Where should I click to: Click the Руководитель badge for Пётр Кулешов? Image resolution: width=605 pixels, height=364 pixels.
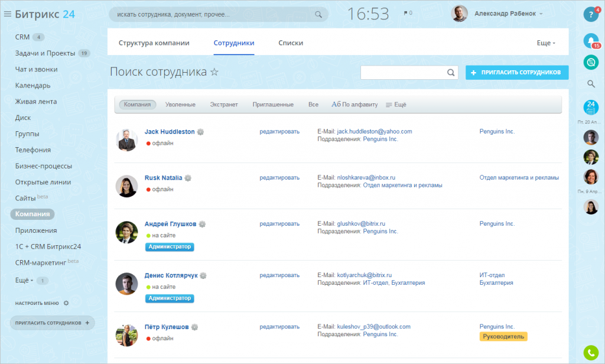point(503,337)
